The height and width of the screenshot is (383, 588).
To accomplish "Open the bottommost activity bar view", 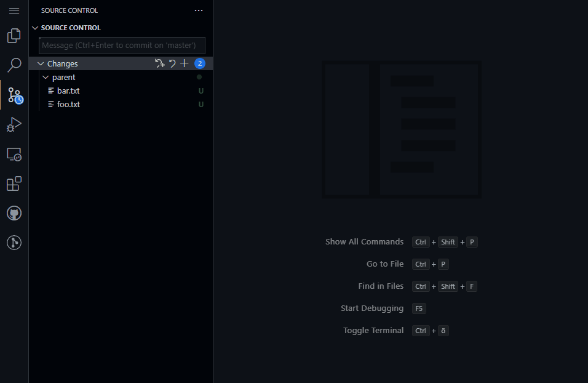I will [14, 243].
